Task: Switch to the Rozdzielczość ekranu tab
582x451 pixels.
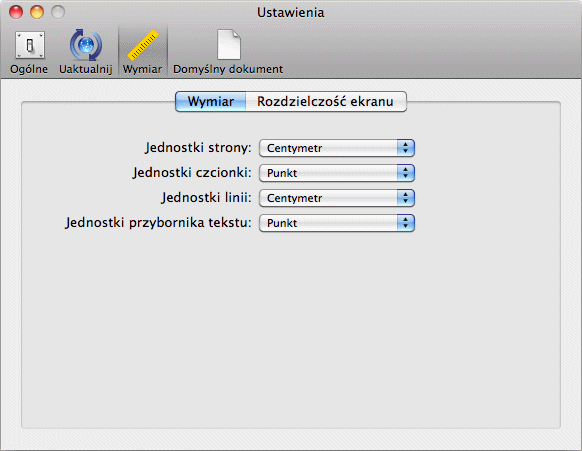Action: coord(326,101)
